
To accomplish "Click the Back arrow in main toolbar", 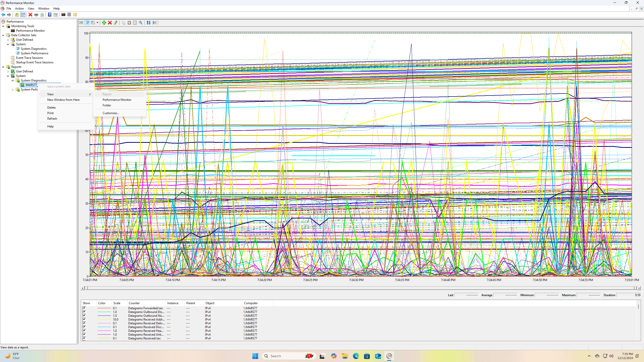I will 3,15.
